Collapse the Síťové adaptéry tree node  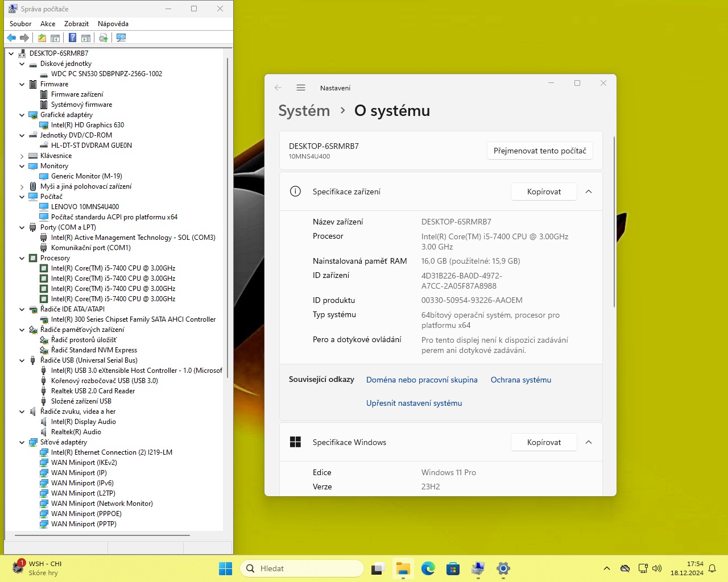(22, 442)
